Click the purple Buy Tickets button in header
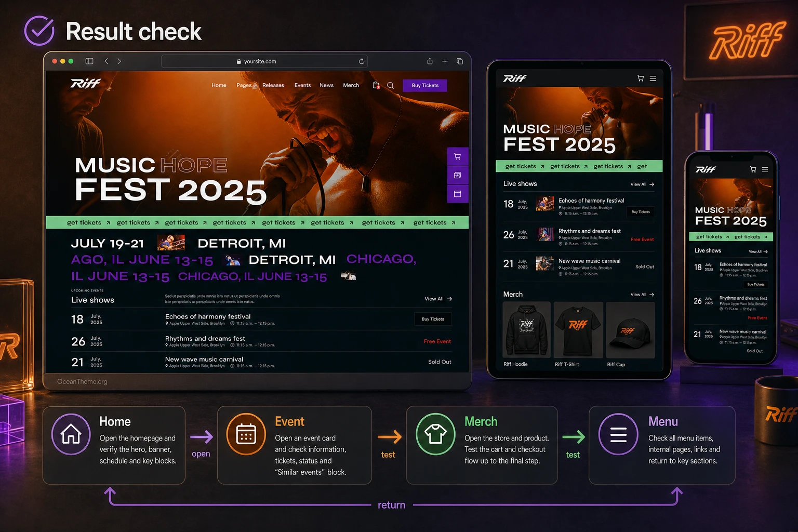The height and width of the screenshot is (532, 798). pos(425,85)
